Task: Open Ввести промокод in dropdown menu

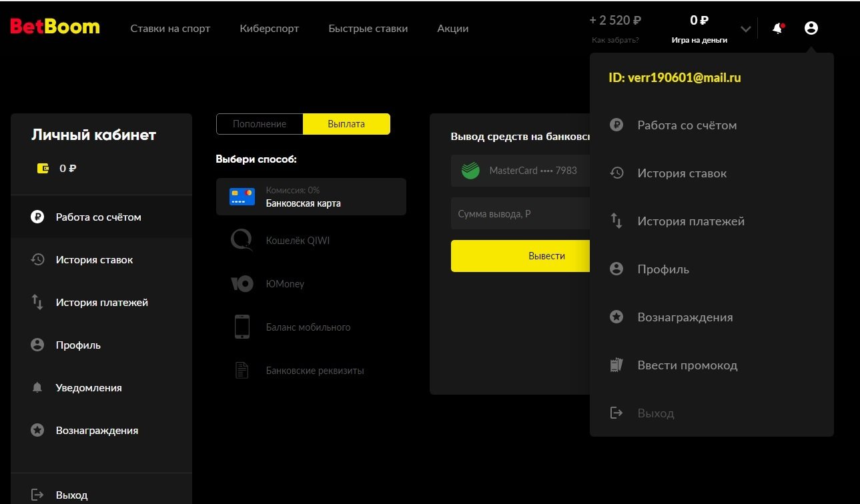Action: tap(687, 365)
